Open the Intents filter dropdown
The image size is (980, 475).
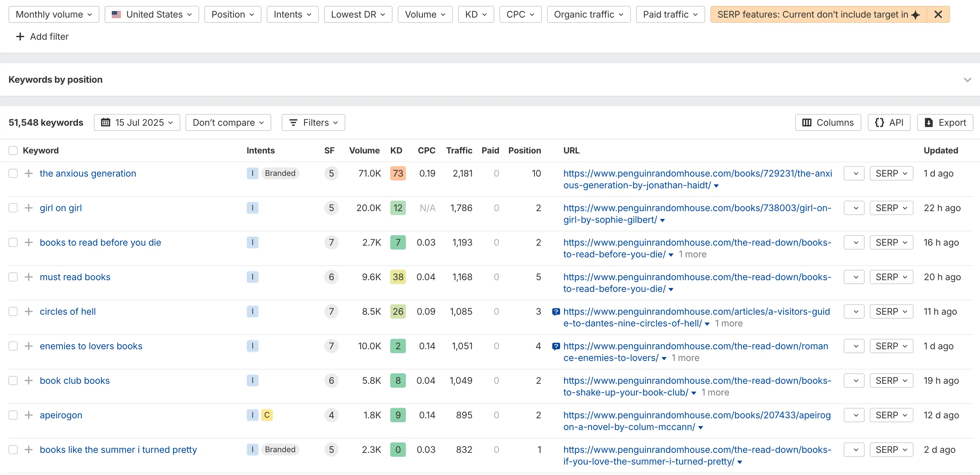pos(292,14)
